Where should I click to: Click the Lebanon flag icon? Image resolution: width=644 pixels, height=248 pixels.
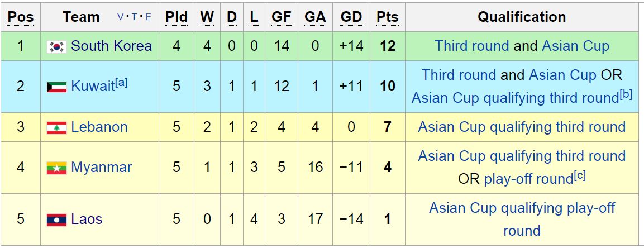click(56, 127)
